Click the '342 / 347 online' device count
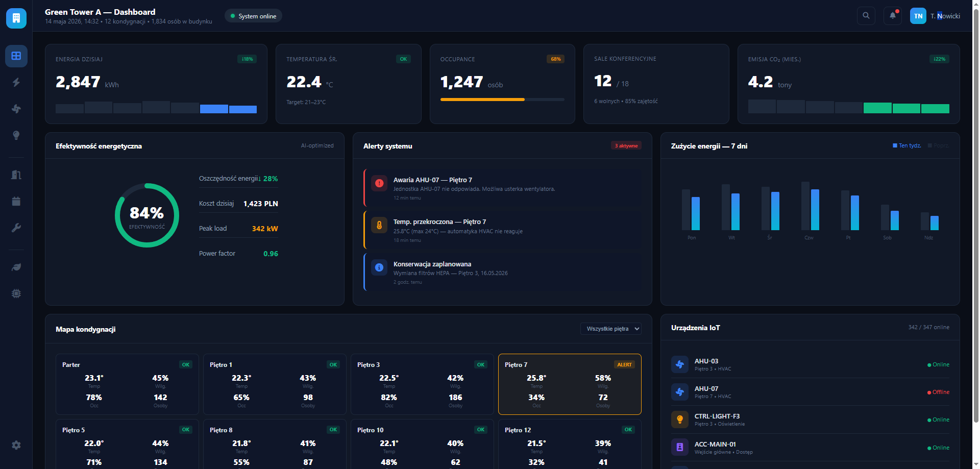 pyautogui.click(x=929, y=327)
